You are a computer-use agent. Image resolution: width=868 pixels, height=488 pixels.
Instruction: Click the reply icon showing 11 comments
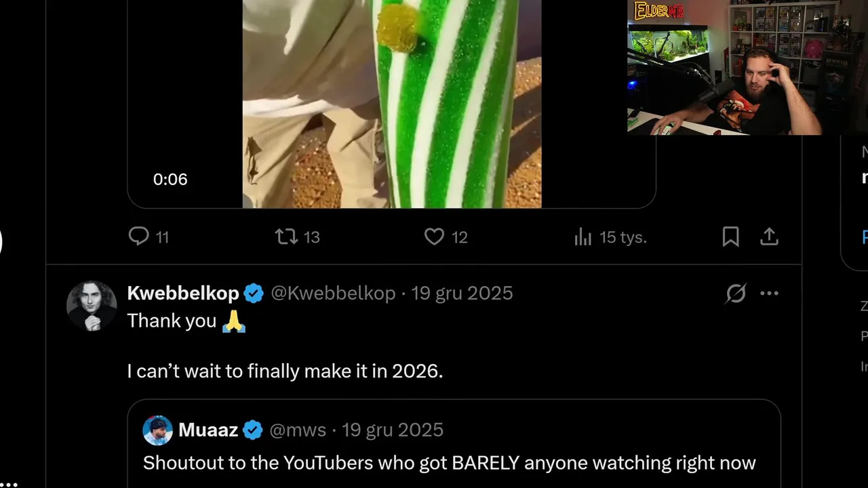(139, 237)
